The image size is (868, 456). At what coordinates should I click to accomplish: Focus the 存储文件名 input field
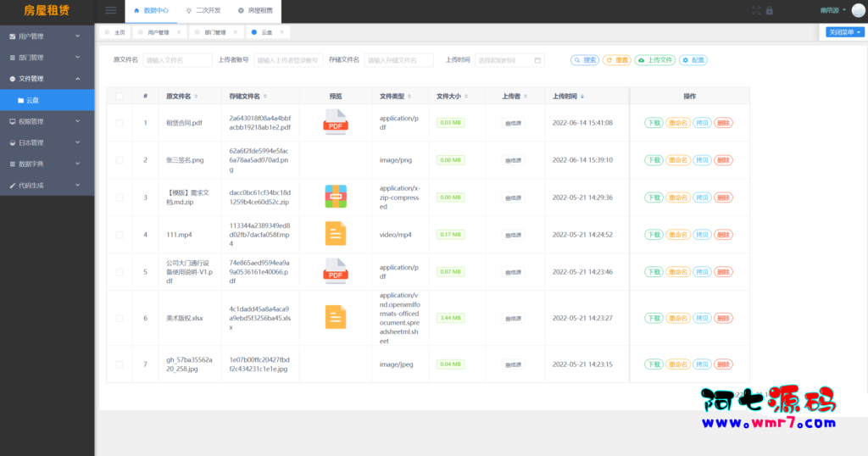pos(398,60)
